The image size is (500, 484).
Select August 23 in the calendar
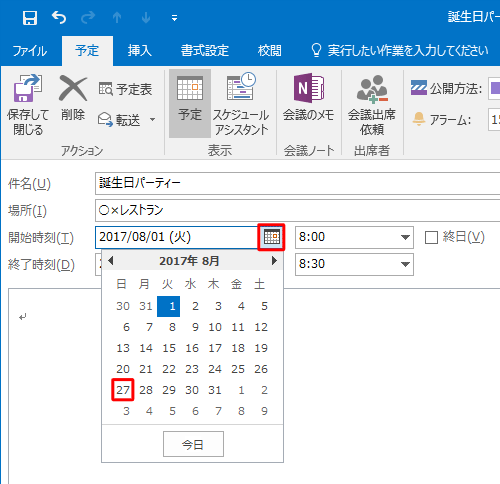pyautogui.click(x=192, y=369)
